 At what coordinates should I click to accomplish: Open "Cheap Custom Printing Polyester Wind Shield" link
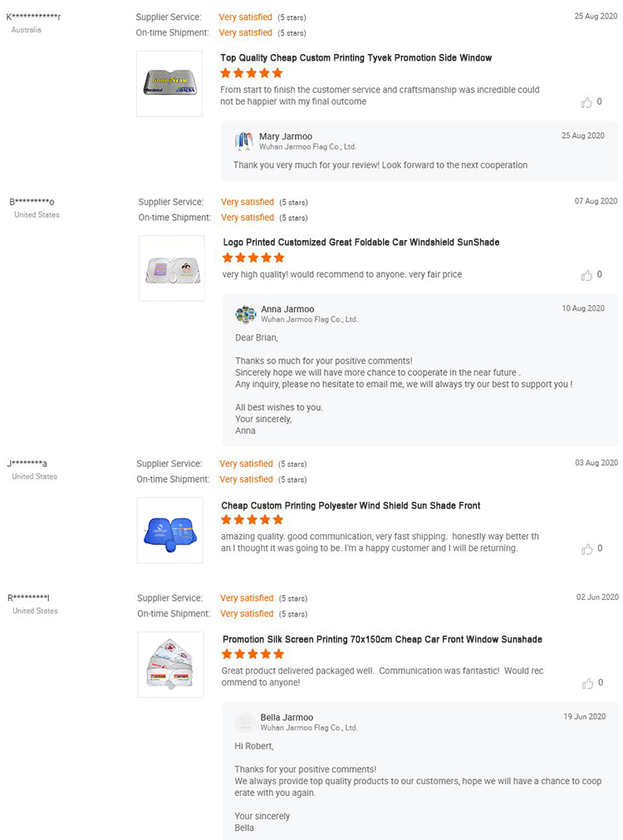pos(351,505)
